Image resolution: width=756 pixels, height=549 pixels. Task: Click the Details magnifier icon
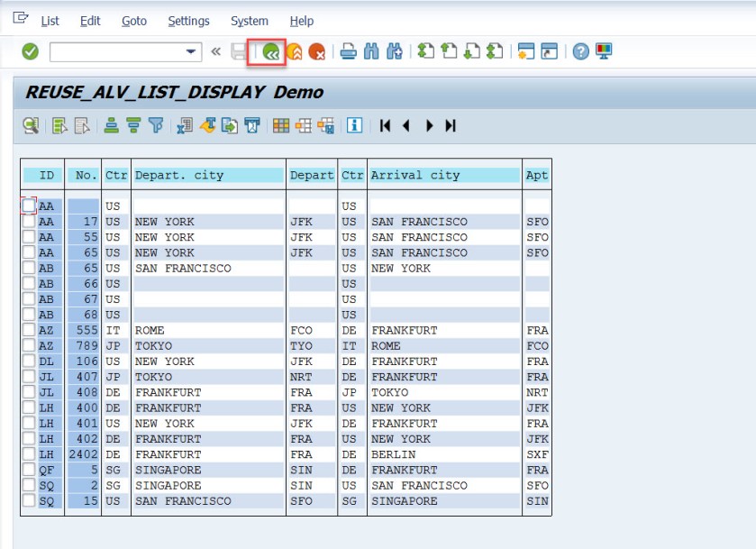[x=31, y=125]
